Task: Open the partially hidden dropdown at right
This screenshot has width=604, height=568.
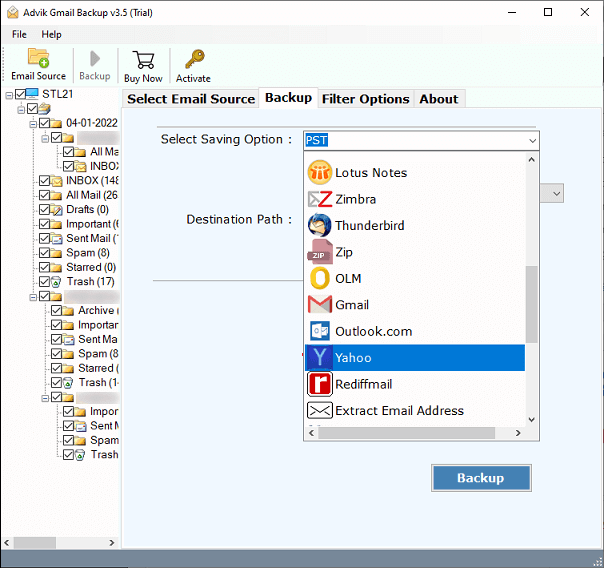Action: (x=556, y=193)
